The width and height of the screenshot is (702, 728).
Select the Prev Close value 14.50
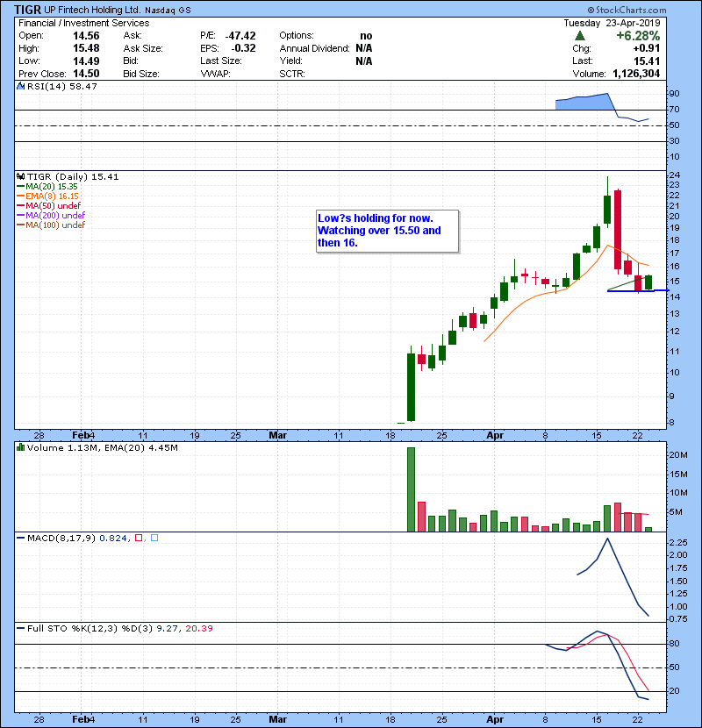click(x=86, y=74)
